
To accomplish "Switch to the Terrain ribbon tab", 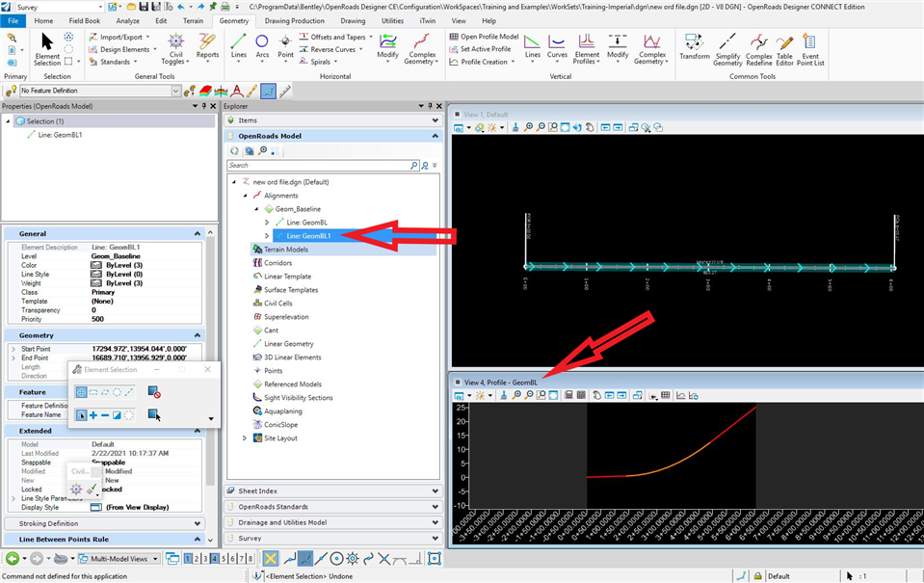I will click(193, 20).
